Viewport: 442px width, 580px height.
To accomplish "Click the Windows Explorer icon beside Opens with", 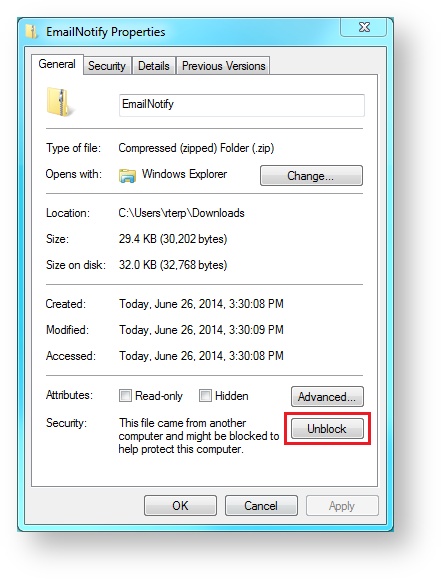I will tap(127, 175).
